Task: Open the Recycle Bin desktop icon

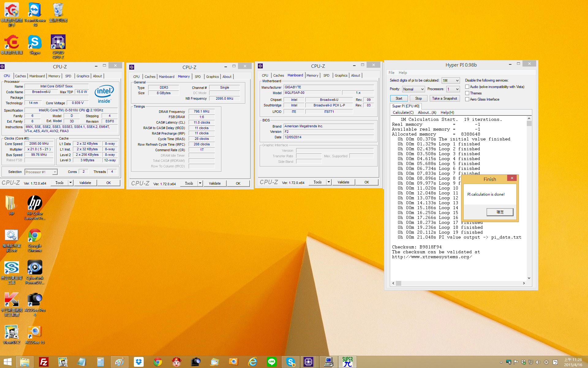Action: click(58, 12)
